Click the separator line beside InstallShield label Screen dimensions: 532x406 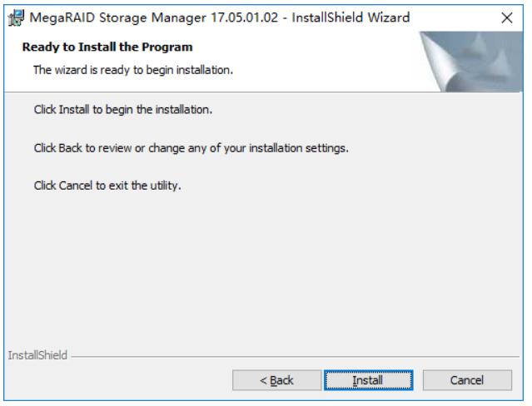point(296,356)
